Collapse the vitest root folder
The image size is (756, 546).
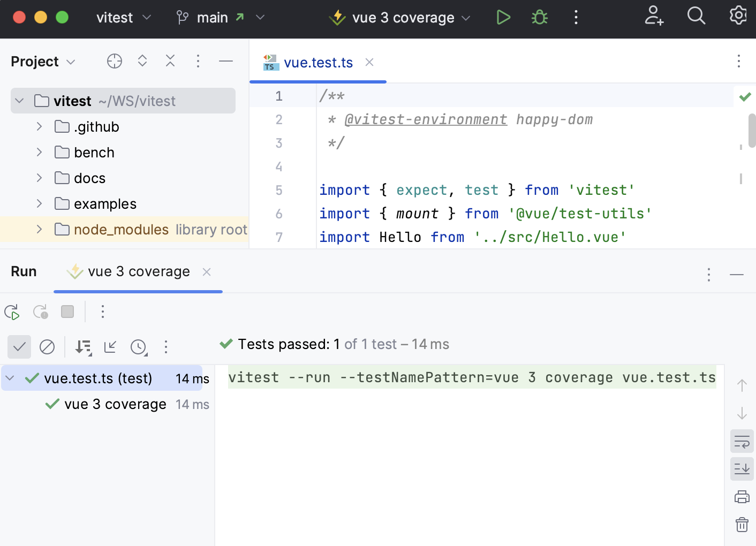coord(20,101)
